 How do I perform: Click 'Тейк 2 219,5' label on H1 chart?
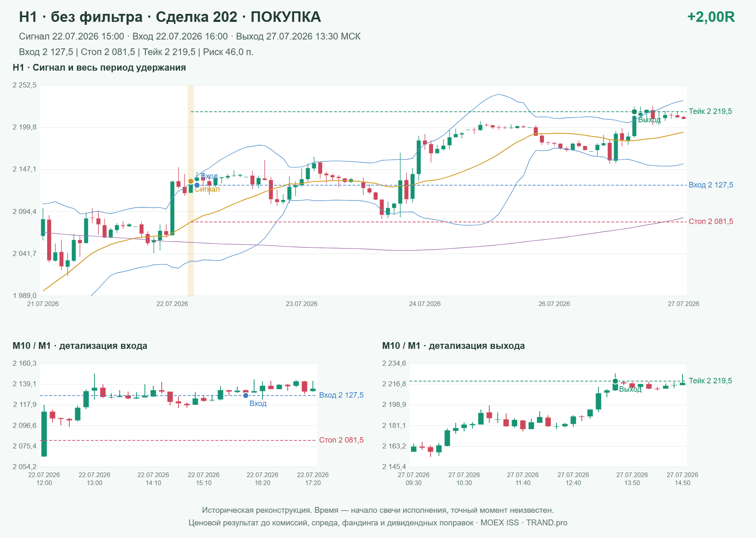point(710,111)
